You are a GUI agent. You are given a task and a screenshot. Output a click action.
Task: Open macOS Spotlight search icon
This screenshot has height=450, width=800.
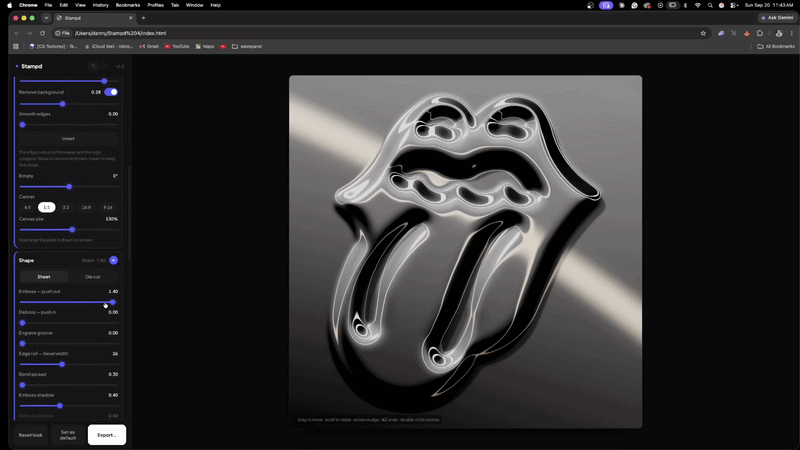click(710, 5)
